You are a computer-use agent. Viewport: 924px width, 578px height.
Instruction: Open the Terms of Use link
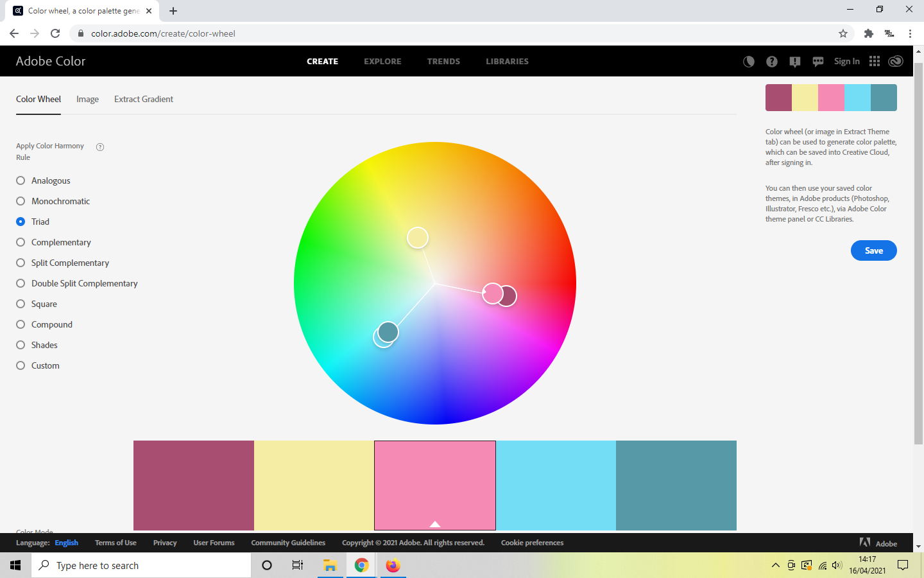click(x=116, y=543)
